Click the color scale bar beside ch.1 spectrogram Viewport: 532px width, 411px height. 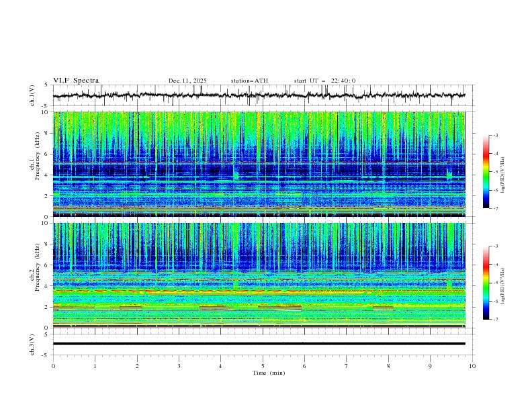(x=486, y=172)
